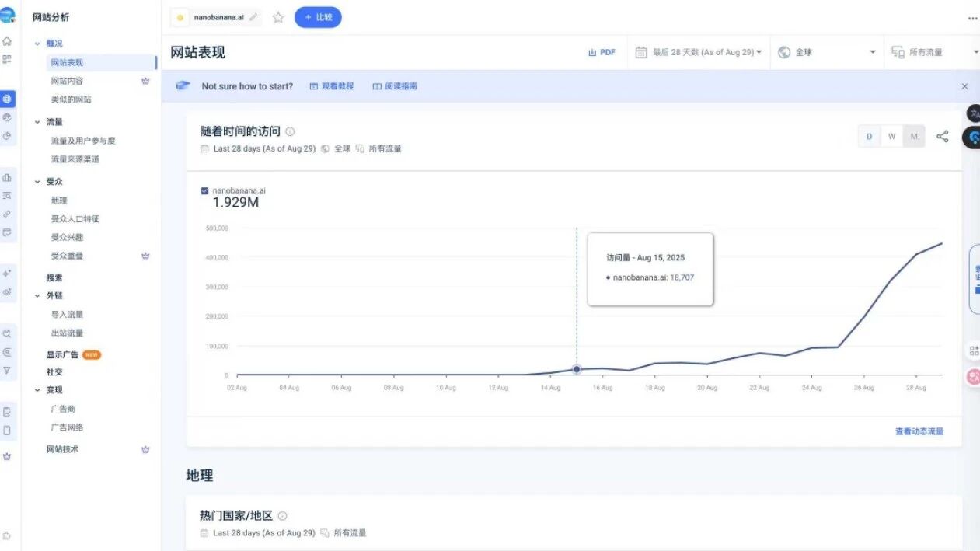Open the 所有流量 traffic type dropdown
Screen dimensions: 980x551
pyautogui.click(x=933, y=52)
